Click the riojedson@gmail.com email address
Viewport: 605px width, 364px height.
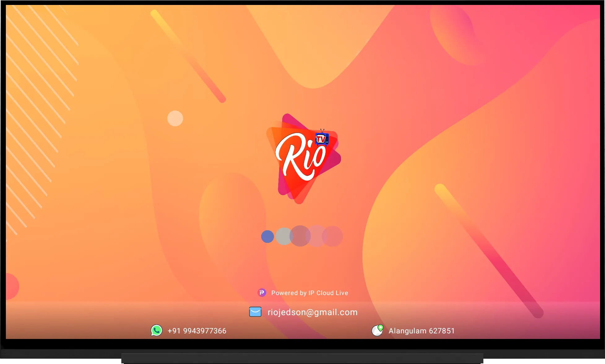[313, 312]
